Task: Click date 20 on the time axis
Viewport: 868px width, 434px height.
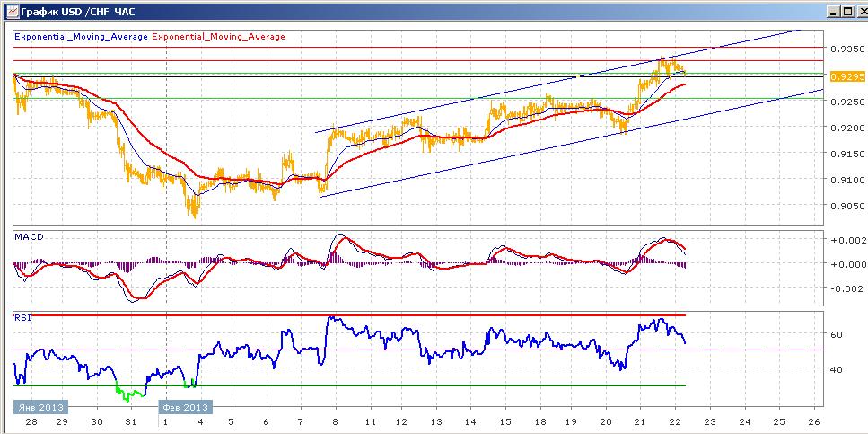Action: pyautogui.click(x=607, y=421)
